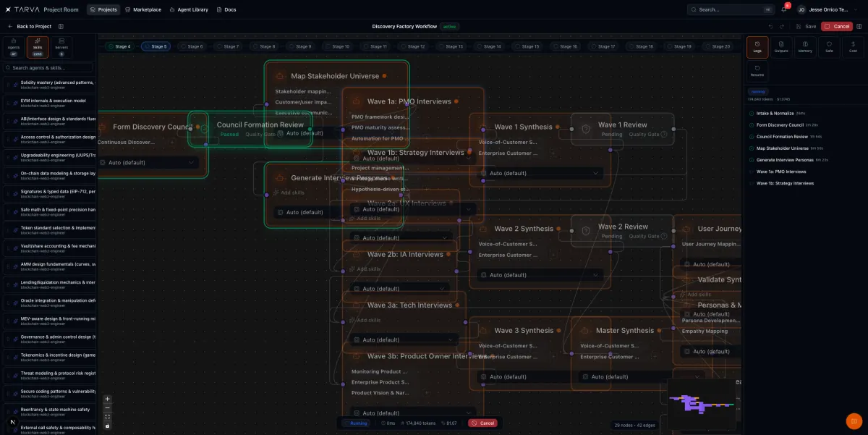
Task: Click the undo arrow icon
Action: pyautogui.click(x=770, y=26)
